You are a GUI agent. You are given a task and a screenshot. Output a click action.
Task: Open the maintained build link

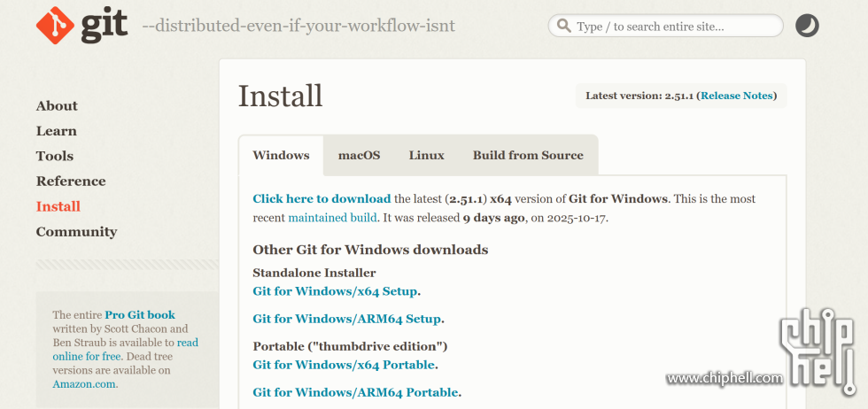332,218
